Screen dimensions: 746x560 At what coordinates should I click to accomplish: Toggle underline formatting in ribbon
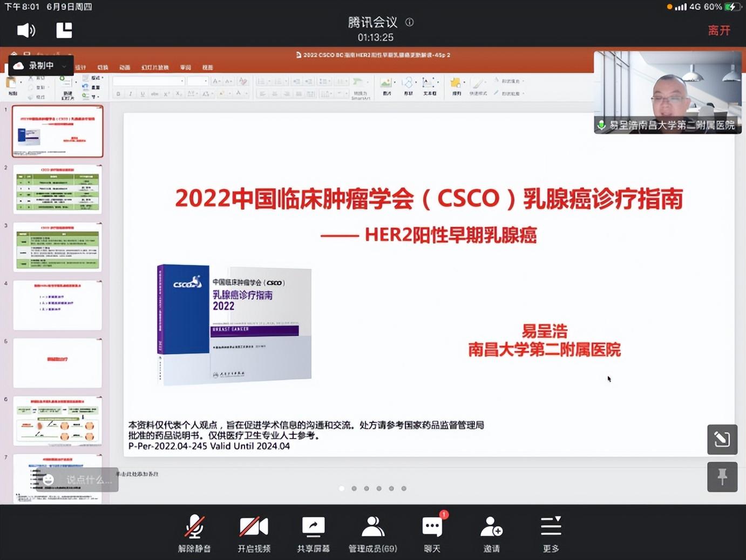tap(142, 94)
